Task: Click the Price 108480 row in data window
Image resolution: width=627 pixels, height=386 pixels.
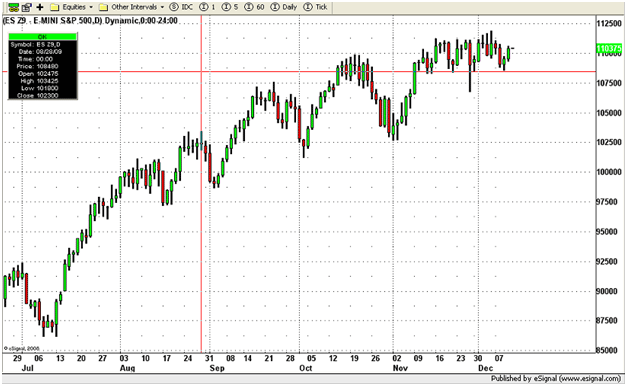Action: pos(37,66)
